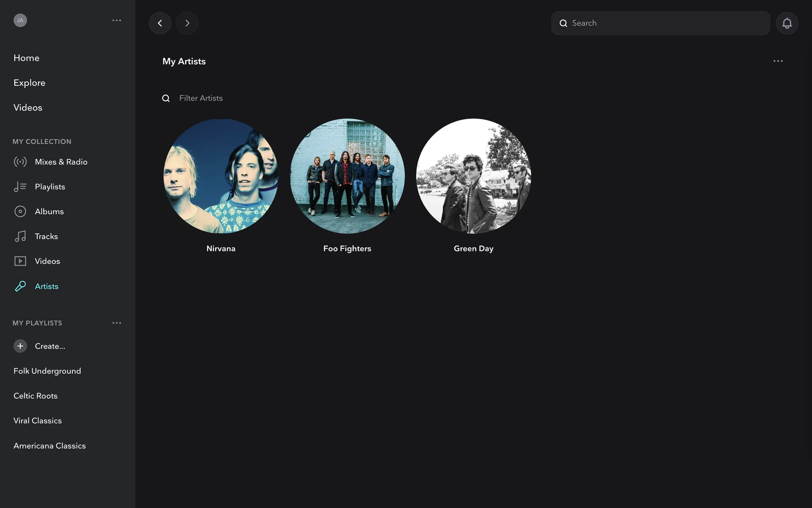Go back with the left arrow

(x=160, y=23)
